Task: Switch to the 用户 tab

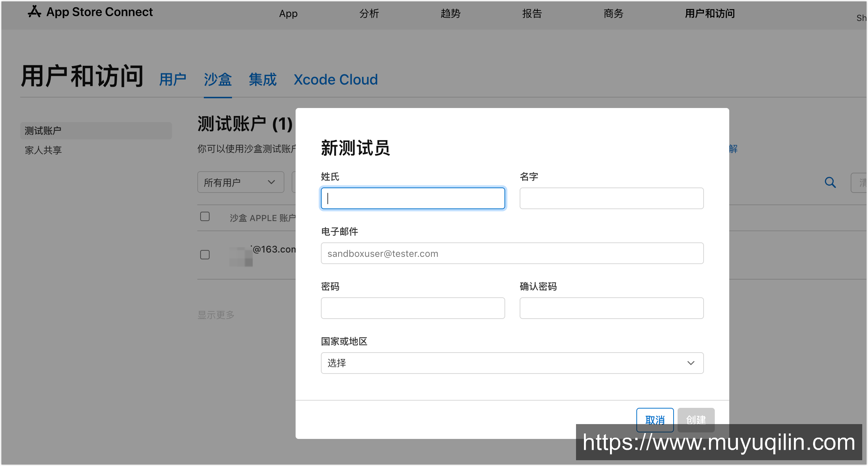Action: 173,79
